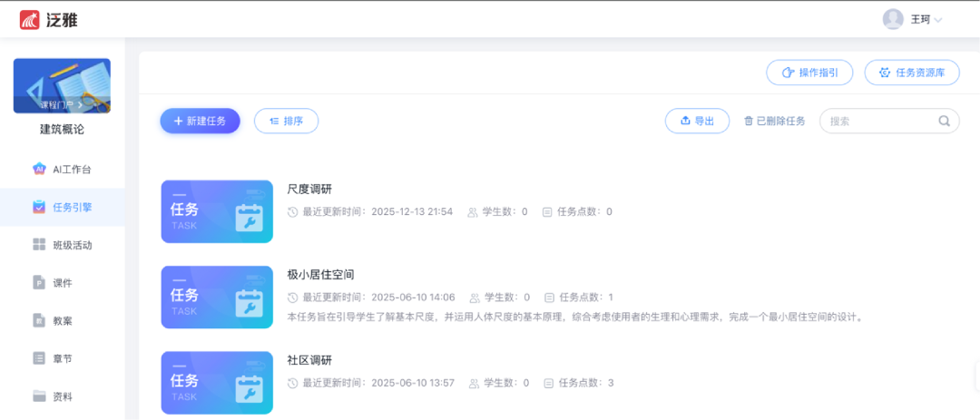Click the 排序 sort button
The image size is (980, 420).
pos(286,121)
